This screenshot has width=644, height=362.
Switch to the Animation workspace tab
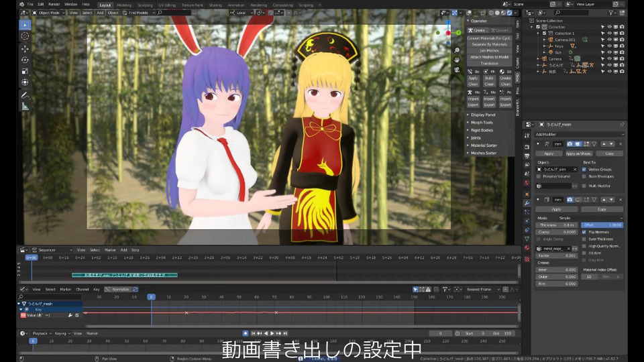tap(235, 5)
